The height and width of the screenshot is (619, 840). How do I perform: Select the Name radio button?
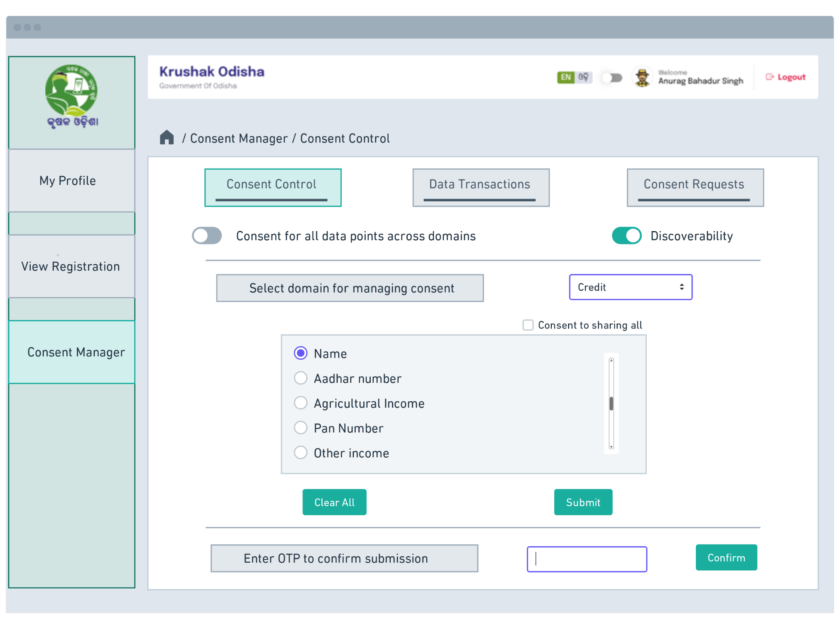coord(301,353)
